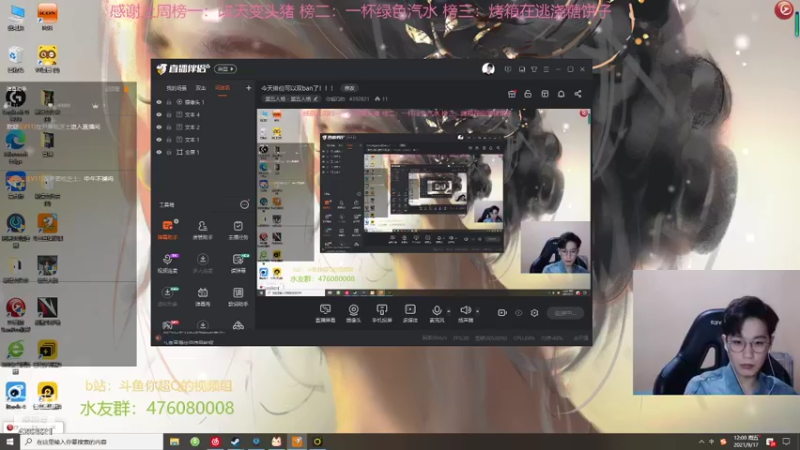Screen dimensions: 800x450
Task: Lock the 文本 2 source
Action: [x=169, y=127]
